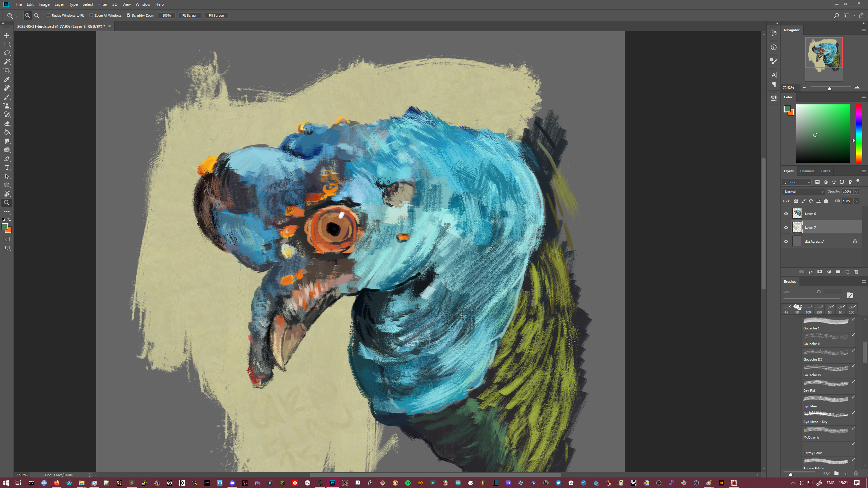This screenshot has width=868, height=488.
Task: Select the Syd Mead - Dry brush
Action: pos(828,417)
